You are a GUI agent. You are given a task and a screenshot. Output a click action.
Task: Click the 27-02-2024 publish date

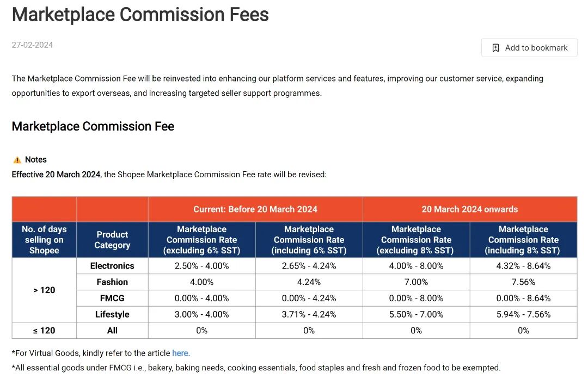tap(32, 45)
